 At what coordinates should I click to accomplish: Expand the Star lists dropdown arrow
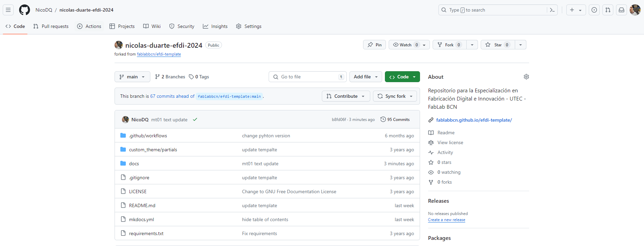point(520,45)
